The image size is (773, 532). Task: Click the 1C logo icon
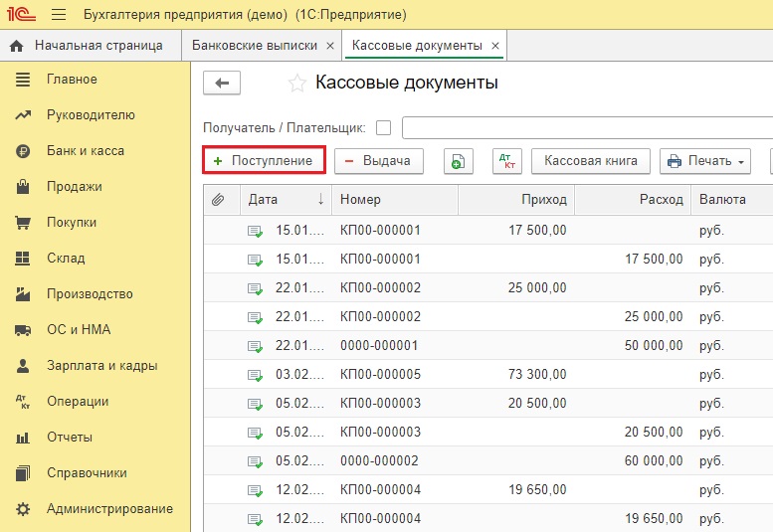tap(21, 14)
